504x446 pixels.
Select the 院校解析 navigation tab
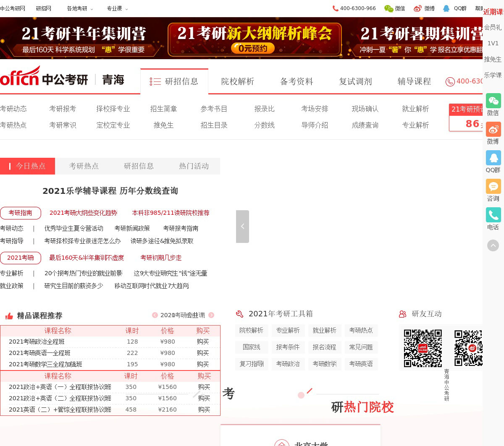238,81
